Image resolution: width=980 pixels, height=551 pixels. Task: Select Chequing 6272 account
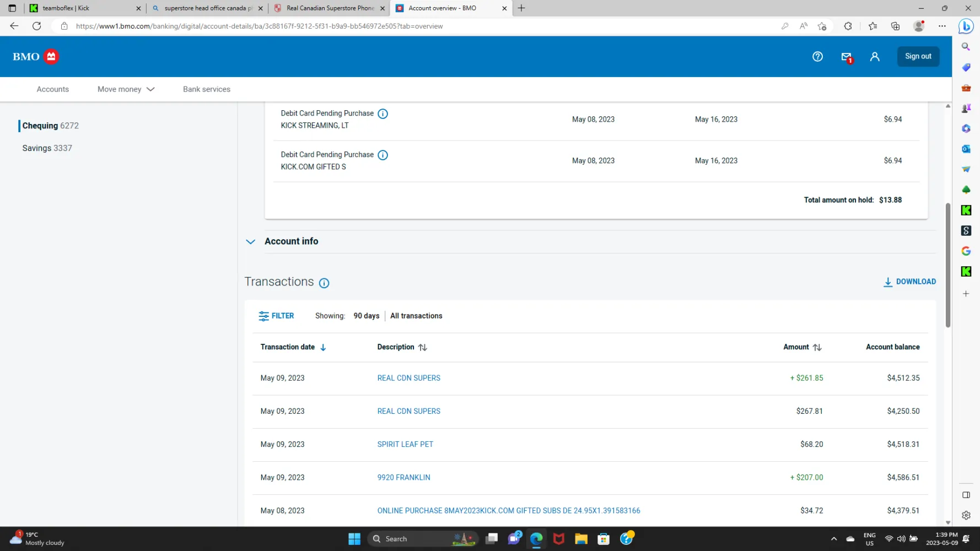pyautogui.click(x=50, y=126)
